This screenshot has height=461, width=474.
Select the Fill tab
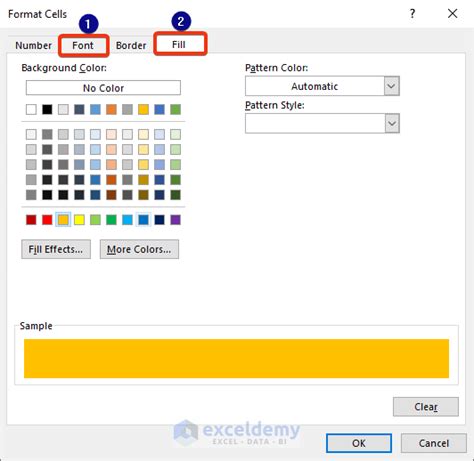pos(179,44)
